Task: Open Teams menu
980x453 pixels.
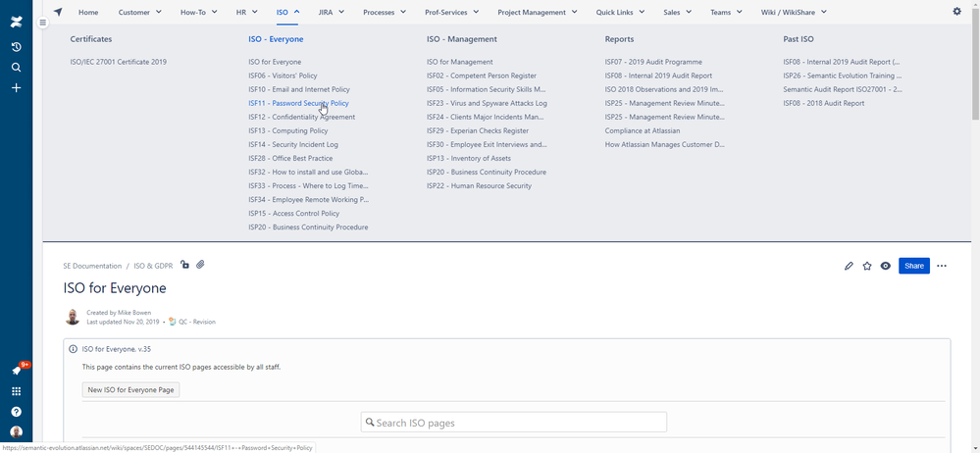Action: 726,12
